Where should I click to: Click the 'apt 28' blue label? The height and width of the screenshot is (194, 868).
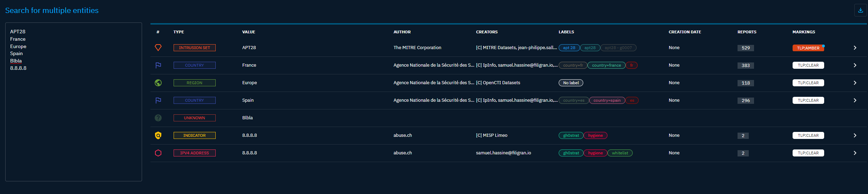(569, 48)
